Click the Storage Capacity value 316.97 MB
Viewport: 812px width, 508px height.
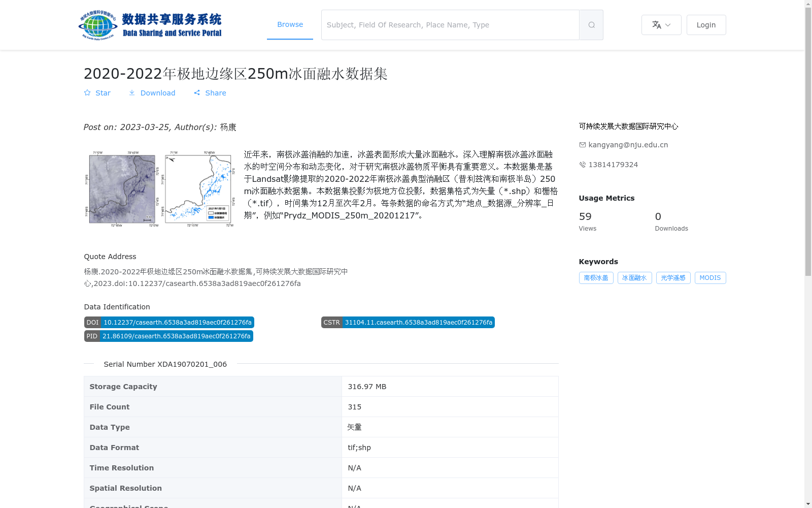(x=367, y=387)
